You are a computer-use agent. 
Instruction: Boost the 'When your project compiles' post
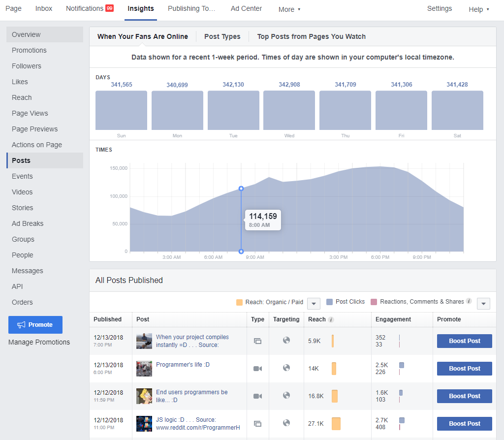(x=465, y=341)
